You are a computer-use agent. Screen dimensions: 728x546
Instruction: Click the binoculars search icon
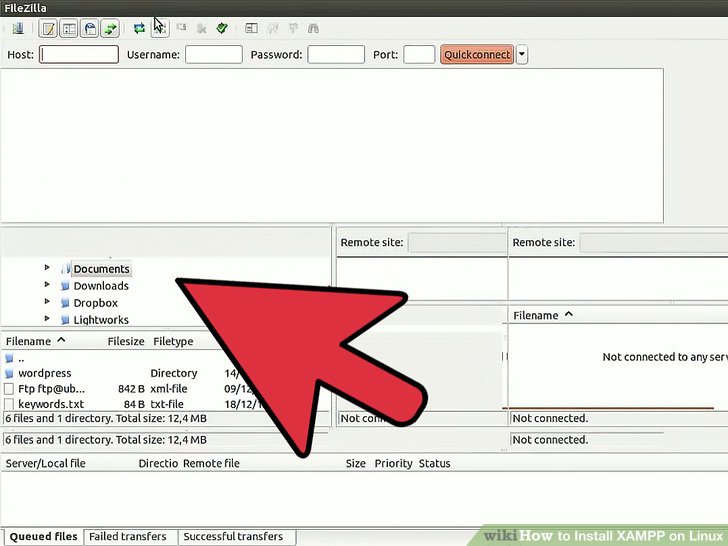313,29
